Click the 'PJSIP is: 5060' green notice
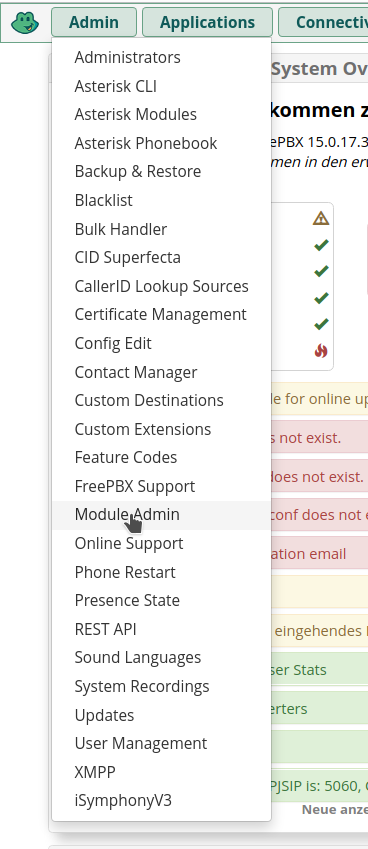 [319, 785]
